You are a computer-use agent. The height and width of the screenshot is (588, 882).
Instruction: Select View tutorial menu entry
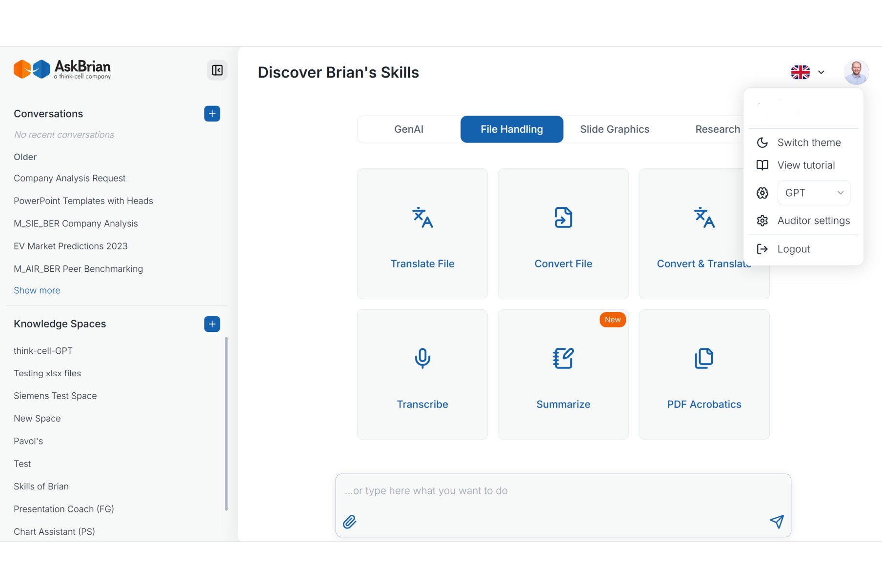coord(803,165)
